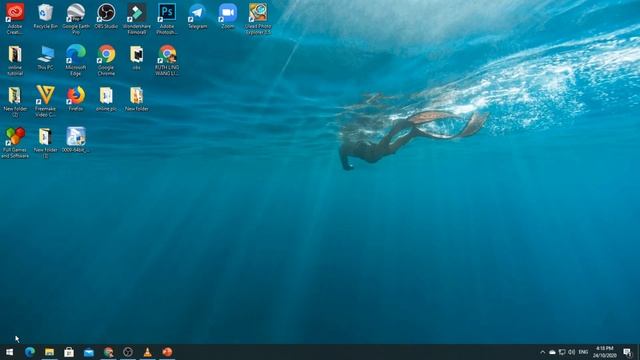Click the ENG language indicator

583,352
